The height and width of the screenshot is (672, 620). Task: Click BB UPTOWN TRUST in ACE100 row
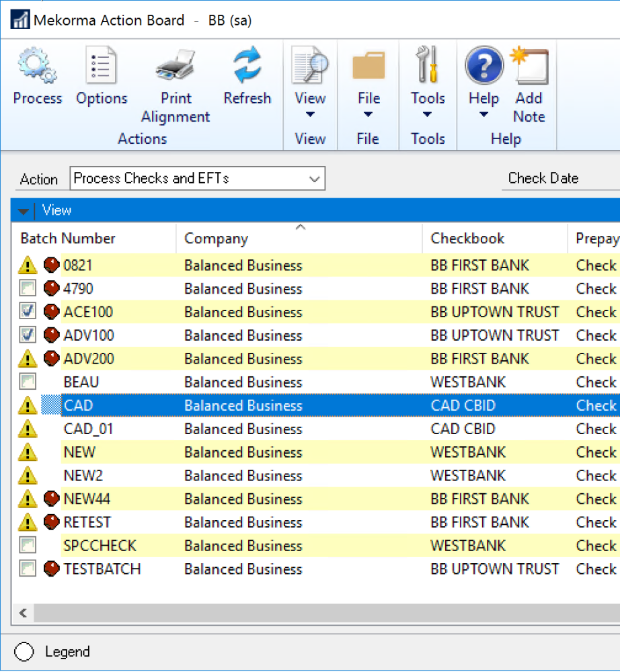coord(495,312)
